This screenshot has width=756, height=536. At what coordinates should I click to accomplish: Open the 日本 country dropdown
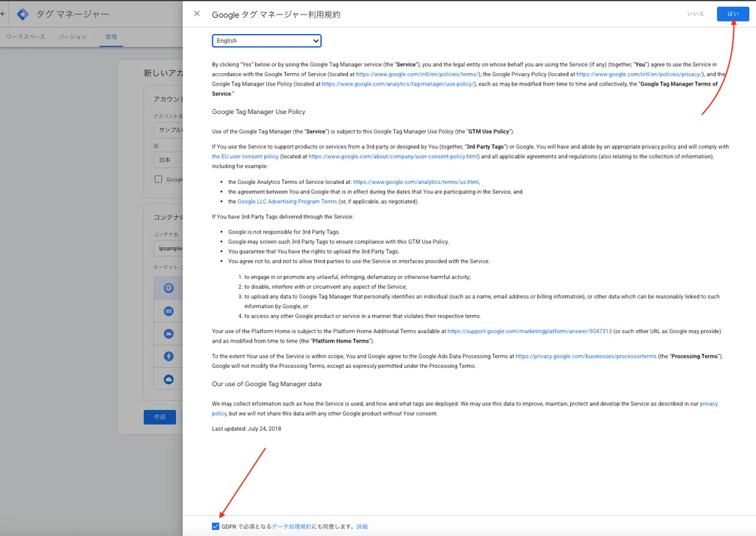coord(168,160)
